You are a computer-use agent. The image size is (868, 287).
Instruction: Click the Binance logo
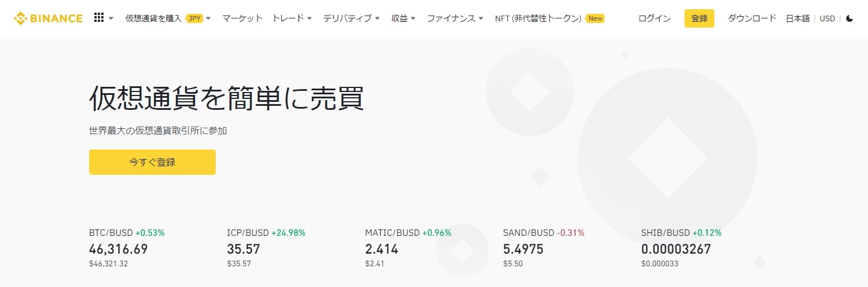point(48,18)
